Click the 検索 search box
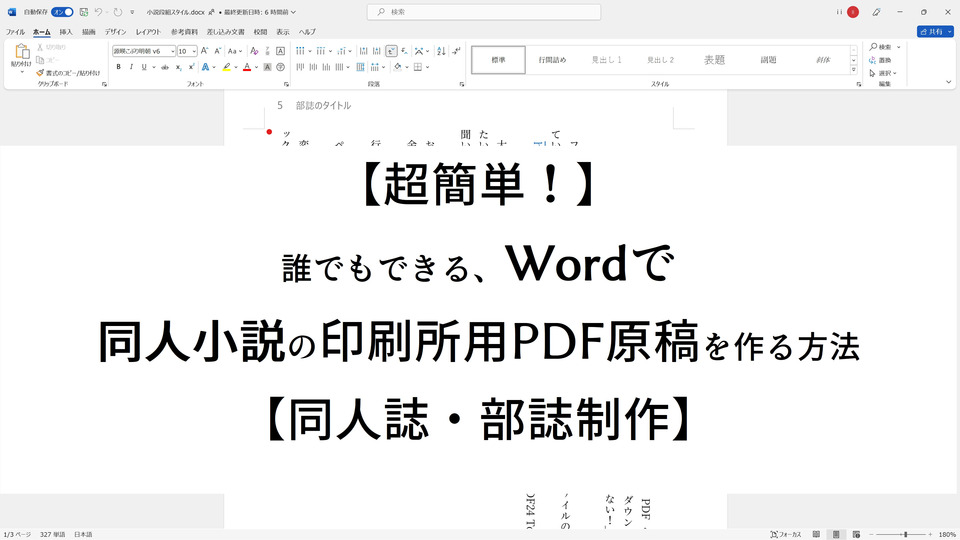960x540 pixels. coord(484,12)
